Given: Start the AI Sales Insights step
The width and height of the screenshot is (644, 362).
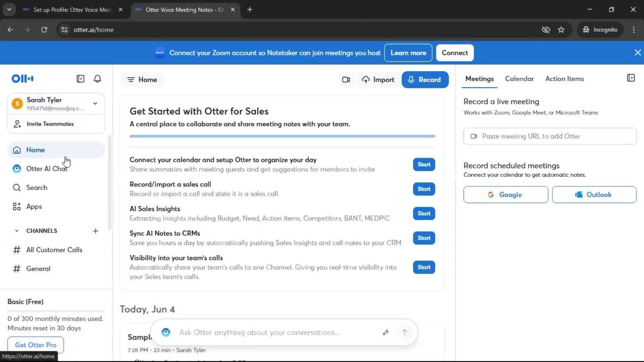Looking at the screenshot, I should point(424,214).
